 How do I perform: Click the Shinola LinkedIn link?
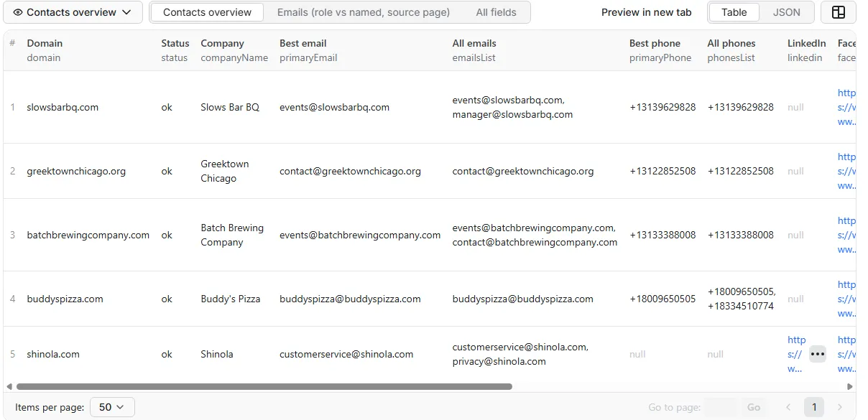coord(796,354)
